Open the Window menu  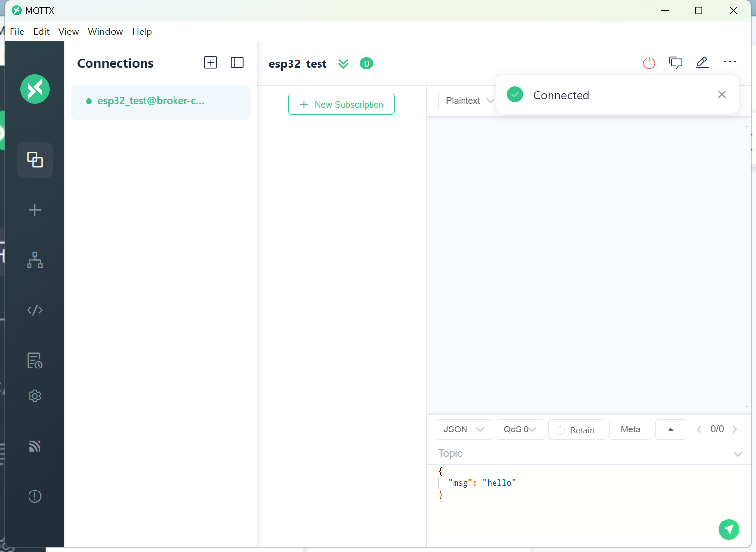[106, 31]
